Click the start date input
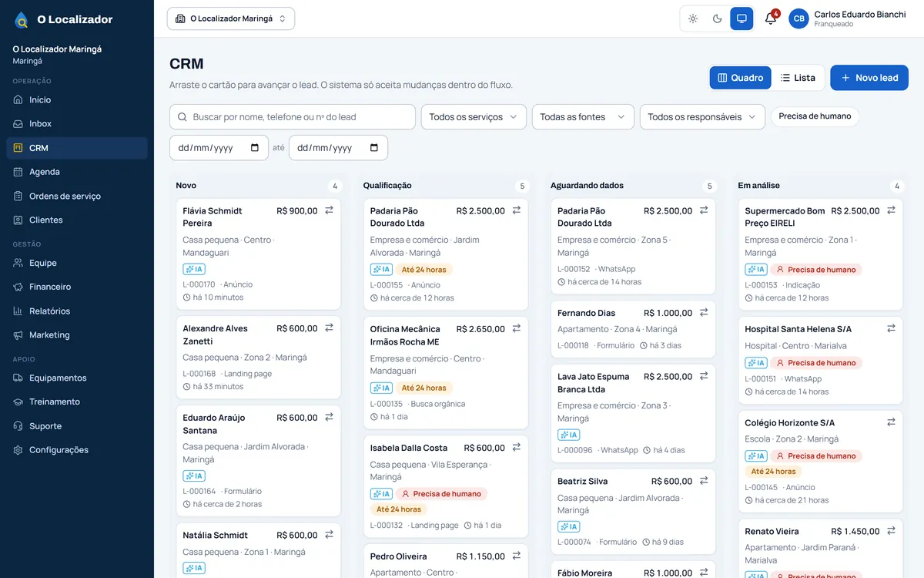924x578 pixels. point(219,148)
